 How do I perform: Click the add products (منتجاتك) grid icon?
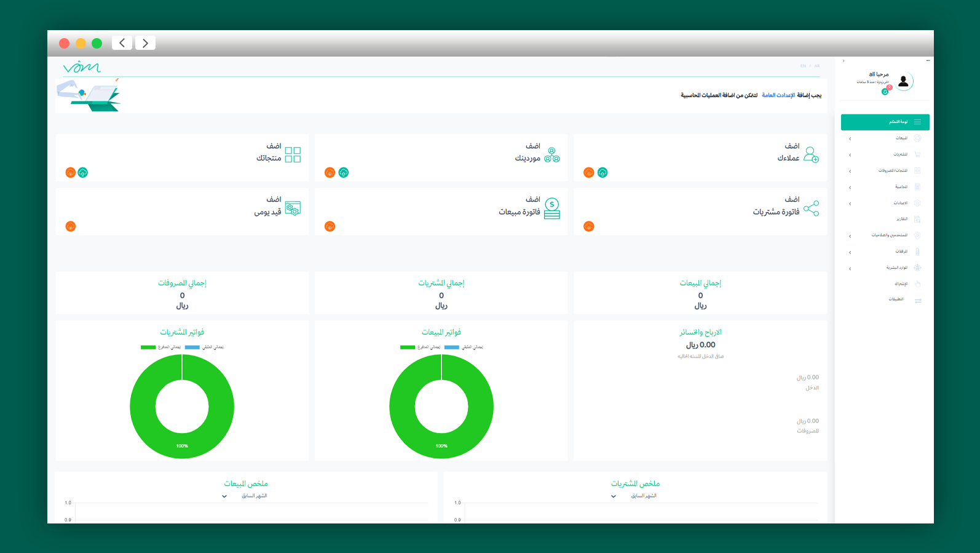coord(293,154)
